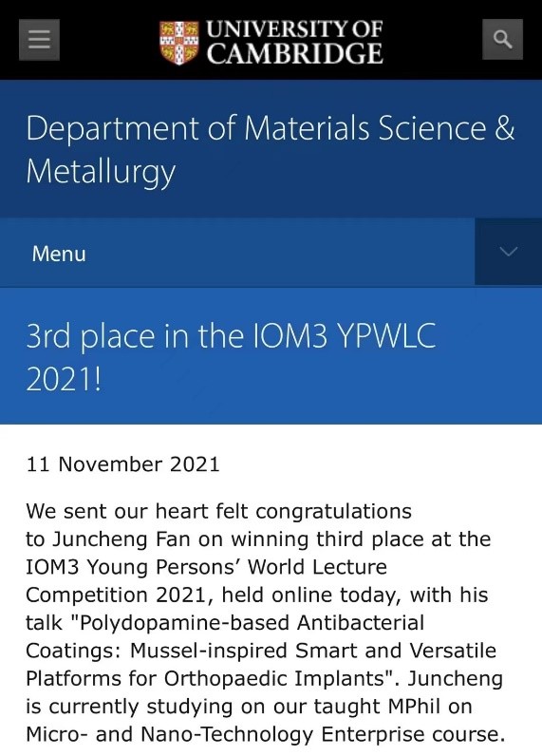Click the search magnifier icon
The width and height of the screenshot is (542, 756).
[502, 39]
